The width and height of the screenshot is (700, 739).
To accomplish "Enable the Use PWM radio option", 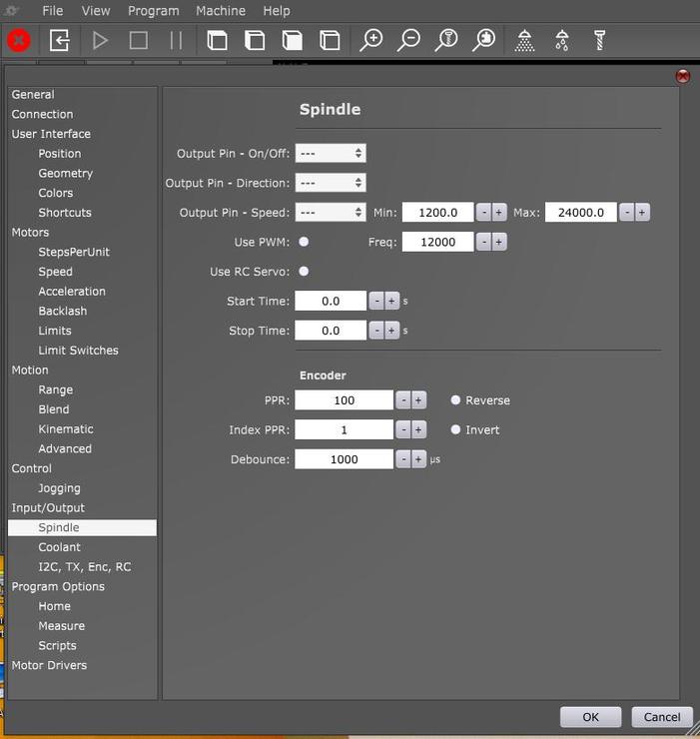I will [304, 242].
